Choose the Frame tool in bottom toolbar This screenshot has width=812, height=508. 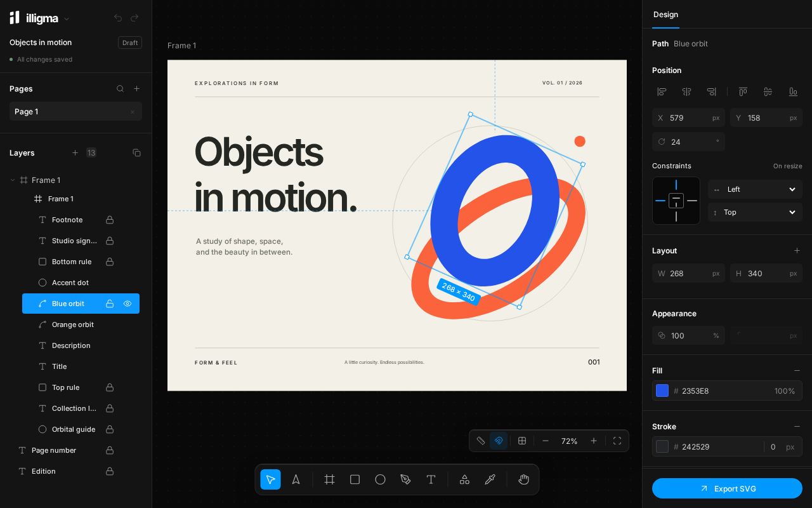point(329,479)
